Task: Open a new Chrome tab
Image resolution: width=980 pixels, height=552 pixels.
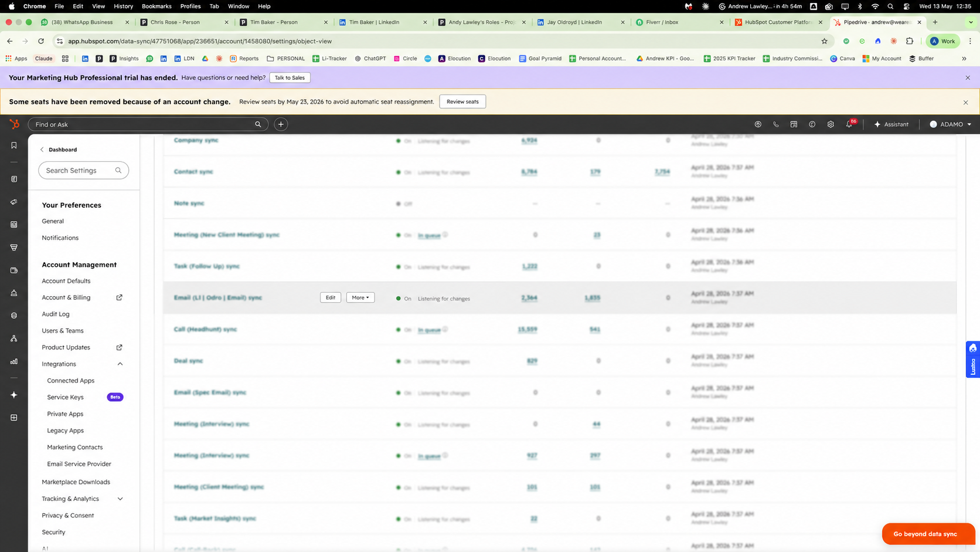Action: 935,22
